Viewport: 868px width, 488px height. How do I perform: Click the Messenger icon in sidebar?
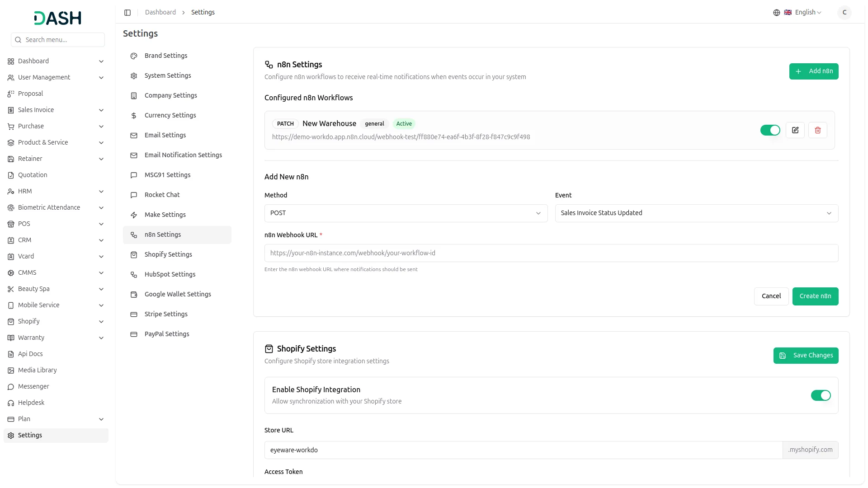[11, 387]
